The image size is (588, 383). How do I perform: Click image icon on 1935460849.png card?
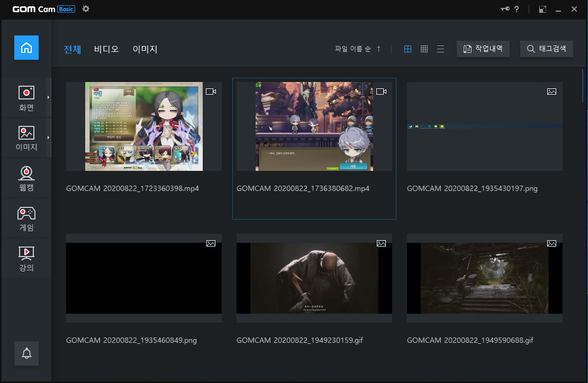click(x=211, y=243)
